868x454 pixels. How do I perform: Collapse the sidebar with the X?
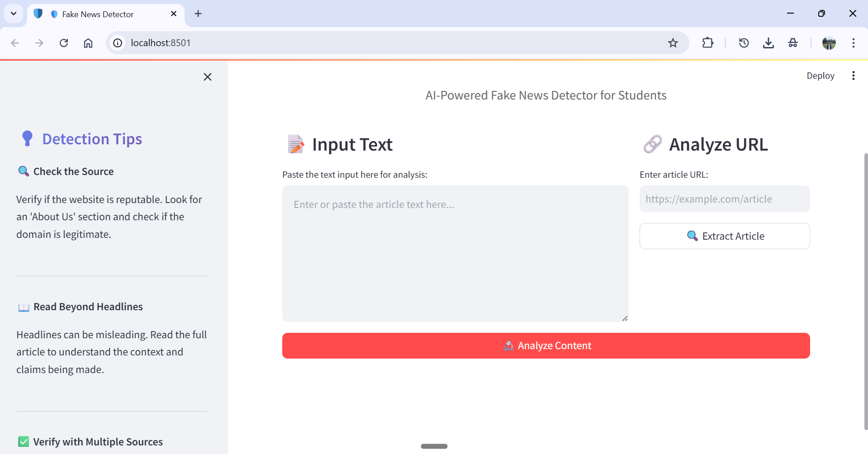point(208,77)
